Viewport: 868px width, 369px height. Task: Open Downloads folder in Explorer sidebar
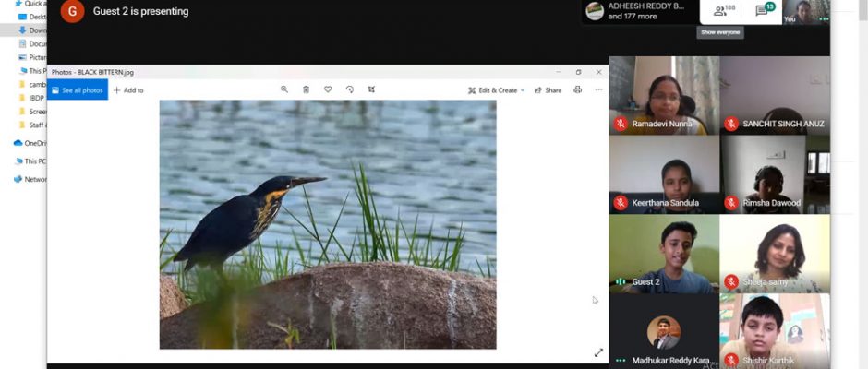point(32,30)
